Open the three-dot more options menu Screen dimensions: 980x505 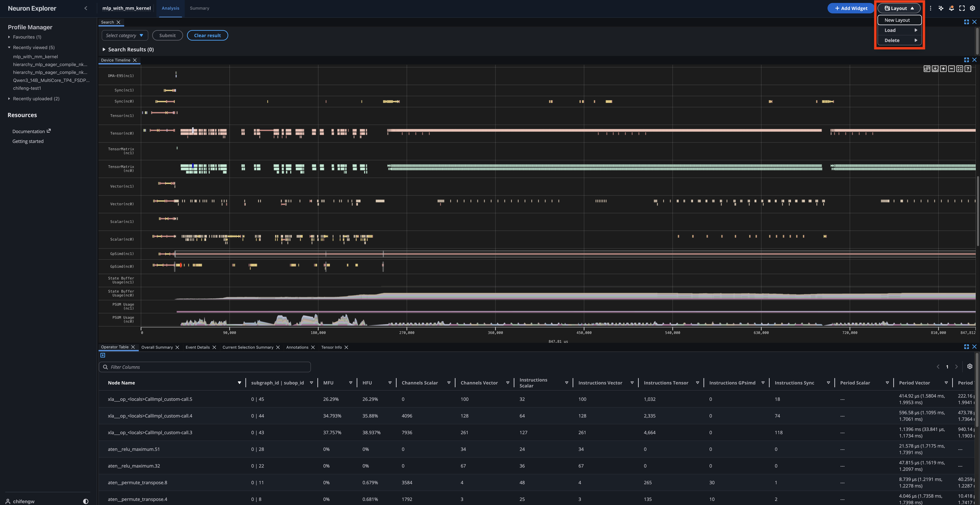(x=931, y=8)
